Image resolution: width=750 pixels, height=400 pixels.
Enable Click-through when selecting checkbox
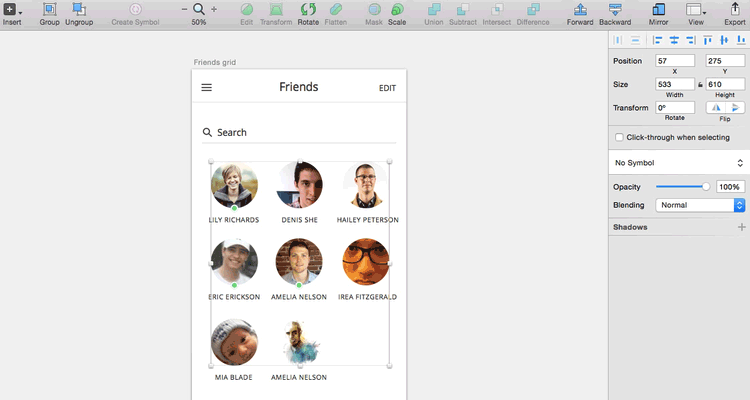pos(619,137)
